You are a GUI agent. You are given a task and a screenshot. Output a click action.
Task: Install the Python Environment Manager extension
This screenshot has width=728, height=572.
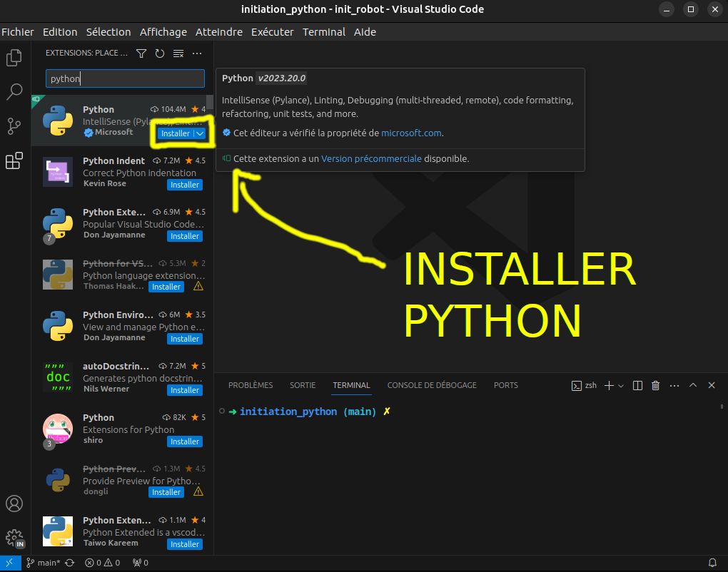coord(185,339)
